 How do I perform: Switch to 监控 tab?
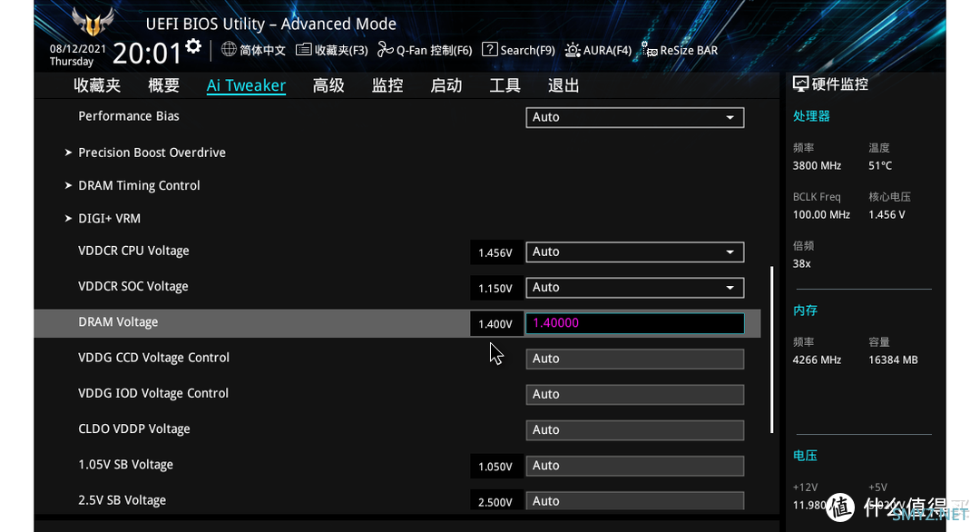point(387,85)
